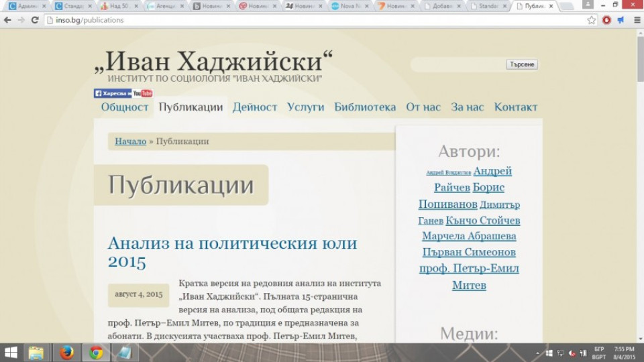
Task: Open the Общност menu item
Action: click(x=125, y=107)
